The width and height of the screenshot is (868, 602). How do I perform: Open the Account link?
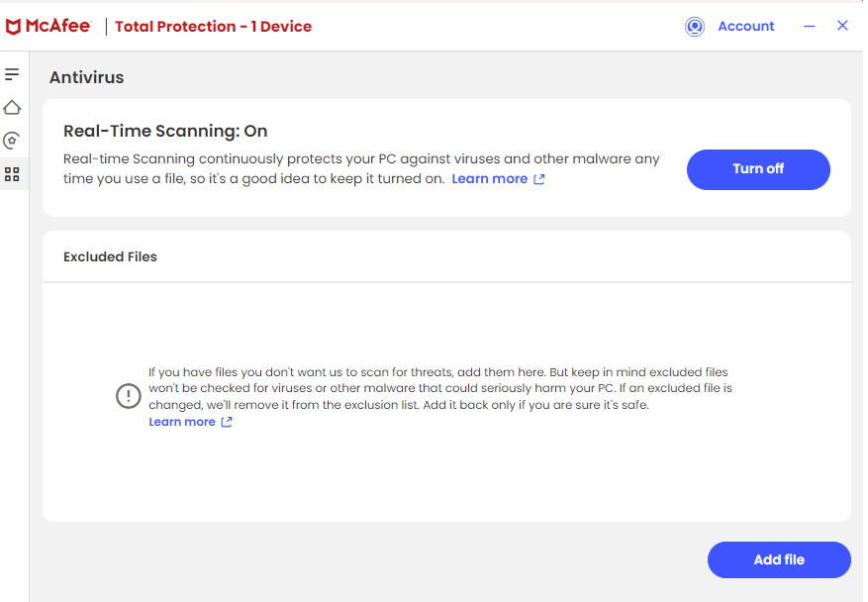tap(745, 26)
